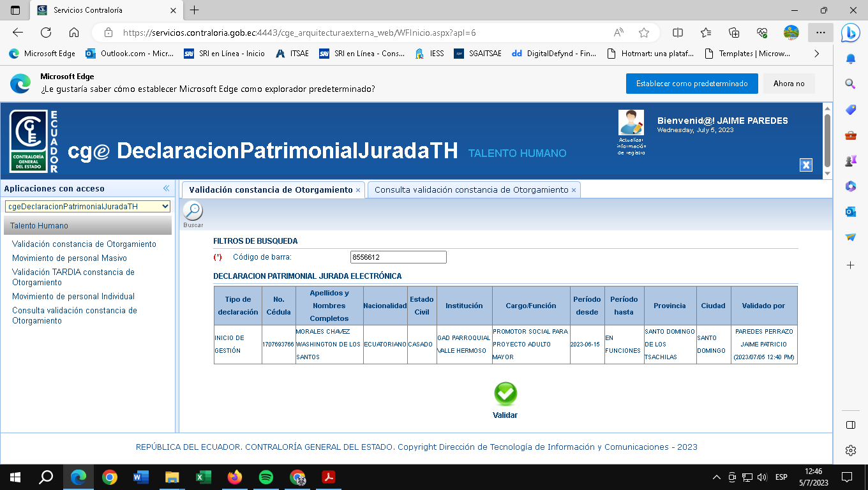The image size is (868, 490).
Task: Close the application with the X icon
Action: [x=806, y=165]
